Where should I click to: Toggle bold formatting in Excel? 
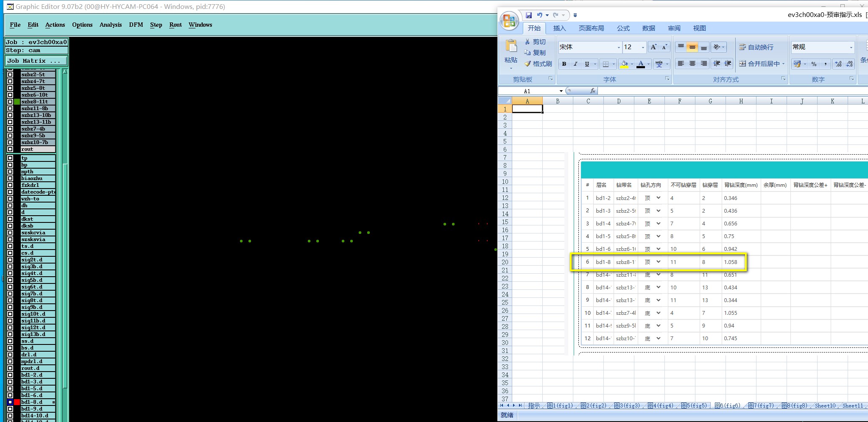click(564, 64)
